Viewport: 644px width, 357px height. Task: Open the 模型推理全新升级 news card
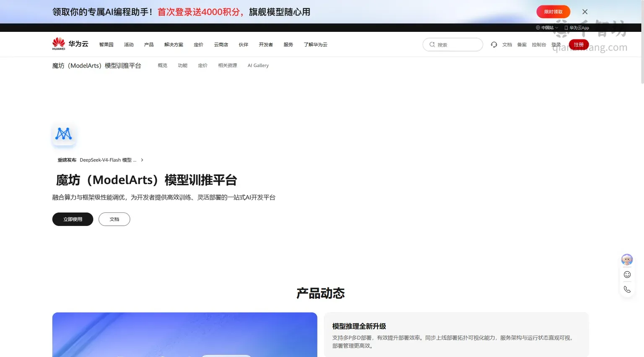[456, 334]
